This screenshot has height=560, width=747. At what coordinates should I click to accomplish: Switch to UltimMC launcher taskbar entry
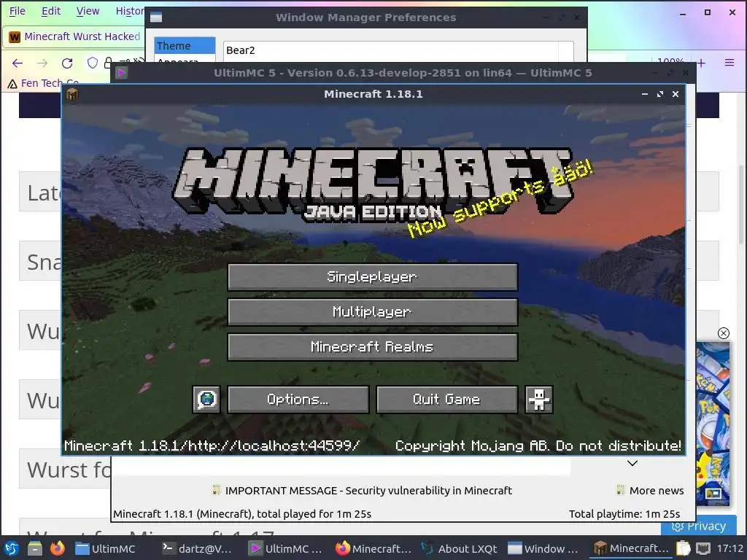click(286, 548)
